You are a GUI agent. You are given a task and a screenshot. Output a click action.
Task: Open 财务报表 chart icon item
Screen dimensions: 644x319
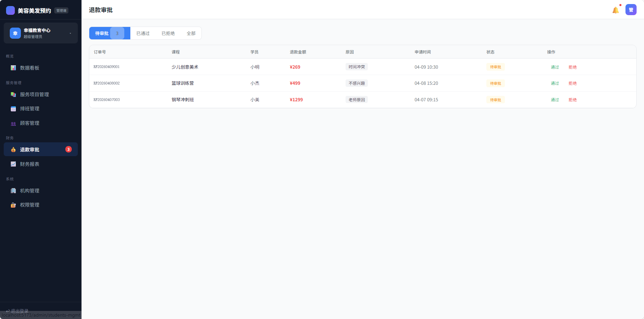13,164
